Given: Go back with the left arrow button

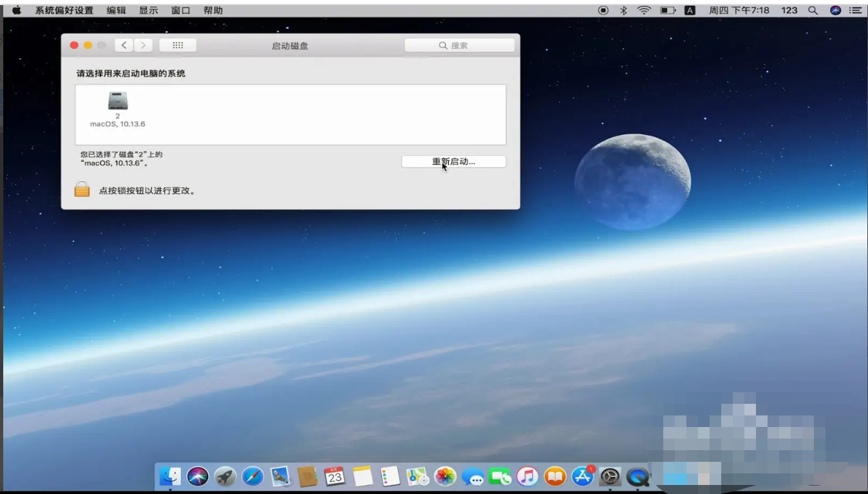Looking at the screenshot, I should pyautogui.click(x=124, y=46).
